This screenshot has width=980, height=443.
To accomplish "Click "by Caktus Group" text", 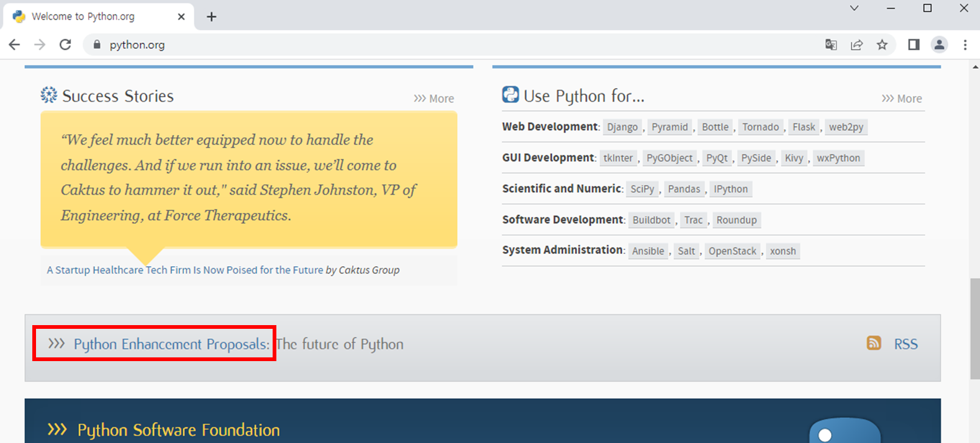I will tap(363, 270).
